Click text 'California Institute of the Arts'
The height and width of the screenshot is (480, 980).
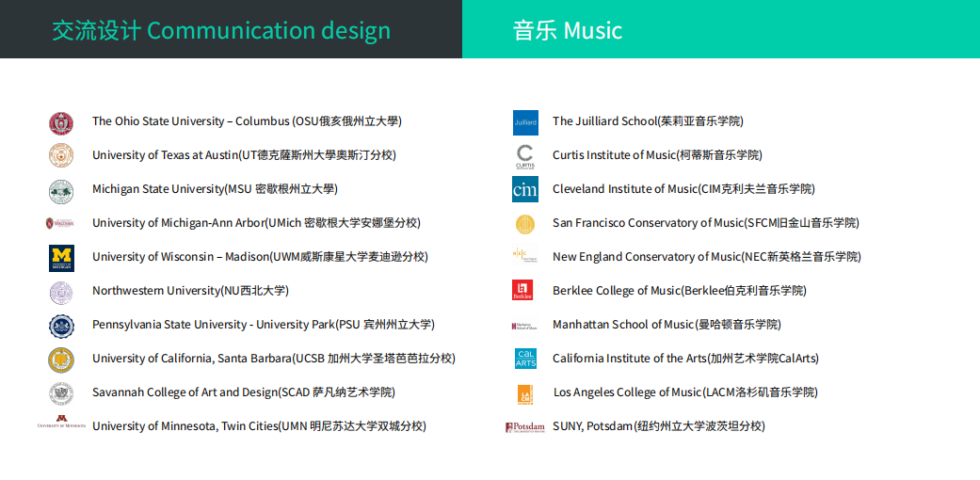[630, 359]
